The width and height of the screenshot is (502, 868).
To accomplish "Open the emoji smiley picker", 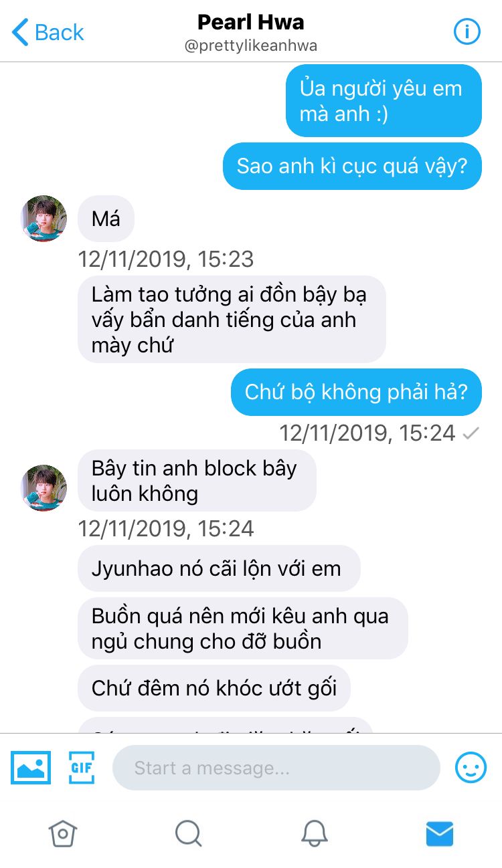I will click(x=471, y=768).
